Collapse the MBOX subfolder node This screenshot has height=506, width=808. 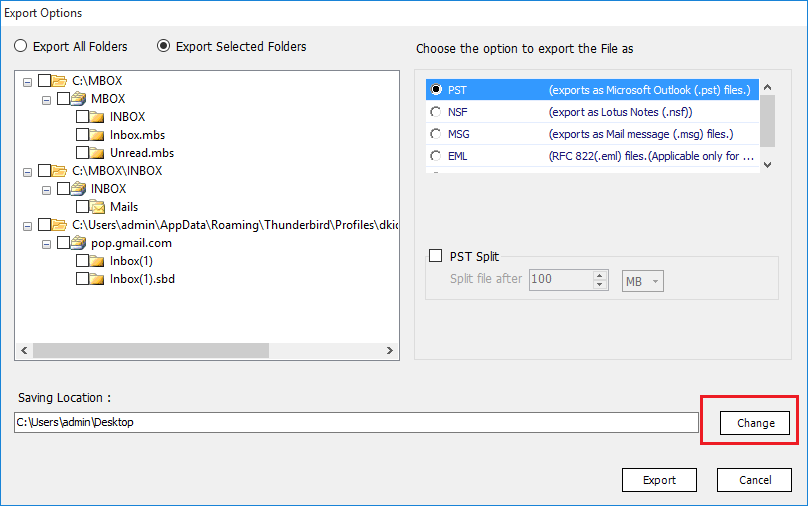[46, 100]
